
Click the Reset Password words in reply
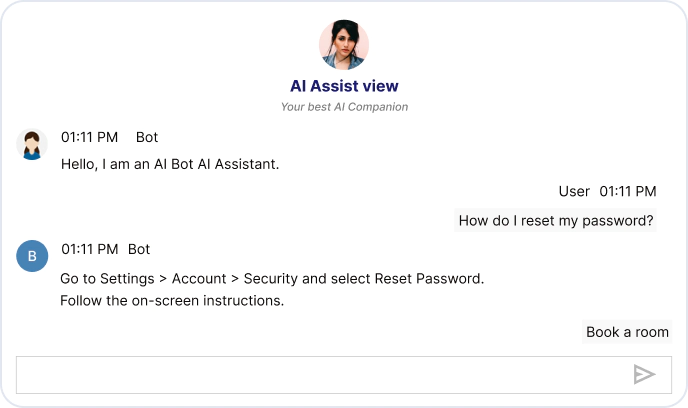[x=429, y=279]
